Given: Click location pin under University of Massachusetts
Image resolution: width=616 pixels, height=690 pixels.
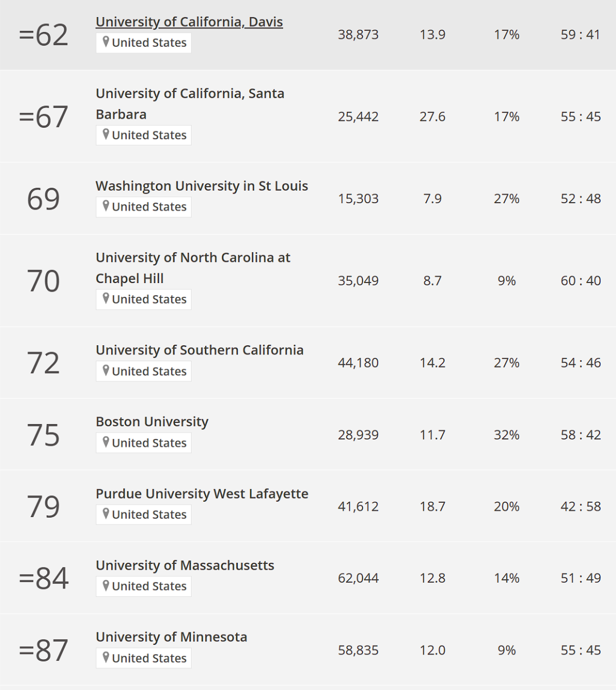Looking at the screenshot, I should tap(106, 585).
